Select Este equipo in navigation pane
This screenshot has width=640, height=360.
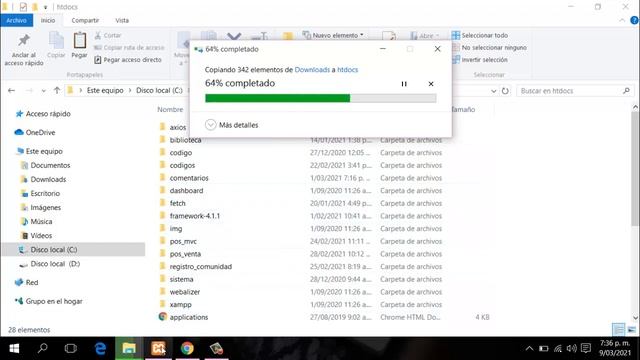[44, 151]
